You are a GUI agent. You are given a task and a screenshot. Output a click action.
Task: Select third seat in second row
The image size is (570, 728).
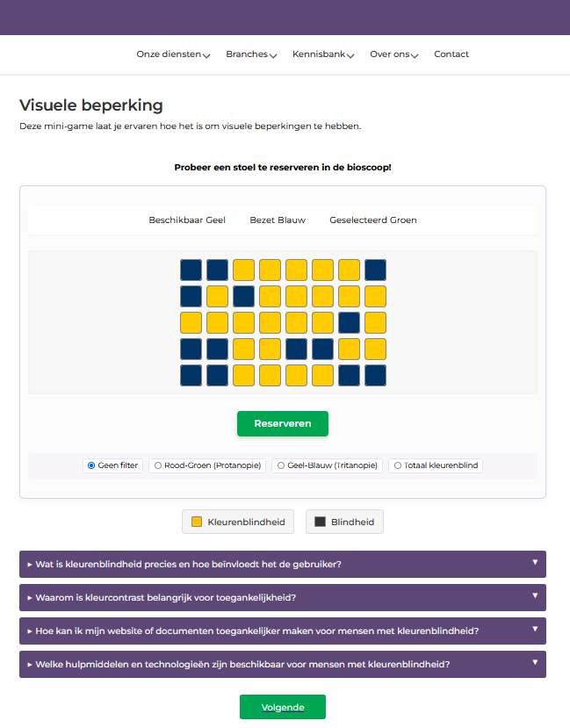click(243, 296)
